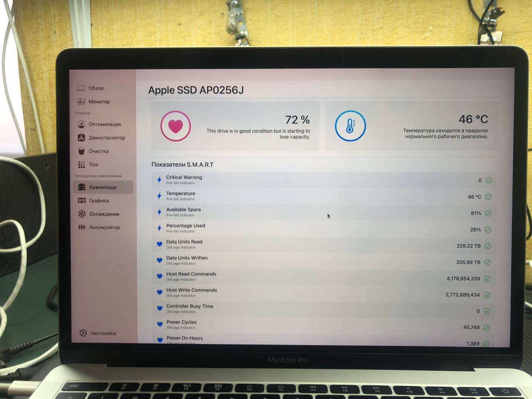The height and width of the screenshot is (399, 532).
Task: Select the Percentage Used row label
Action: 186,226
